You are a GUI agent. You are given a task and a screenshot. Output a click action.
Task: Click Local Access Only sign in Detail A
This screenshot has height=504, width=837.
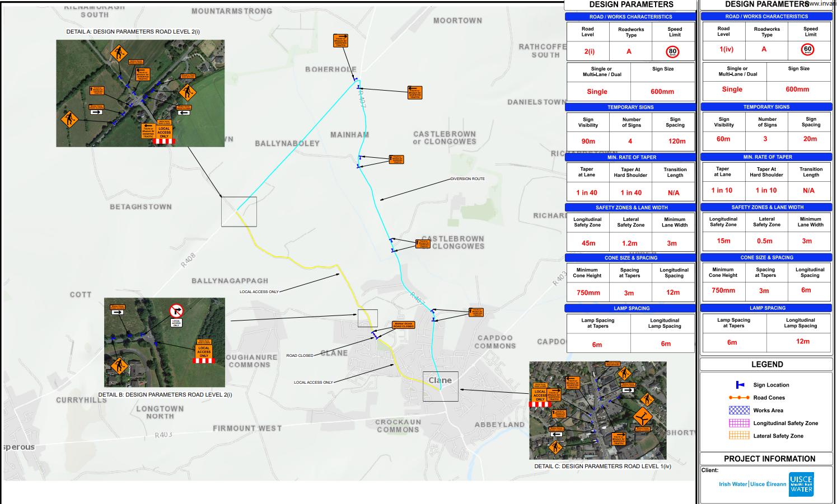click(164, 131)
